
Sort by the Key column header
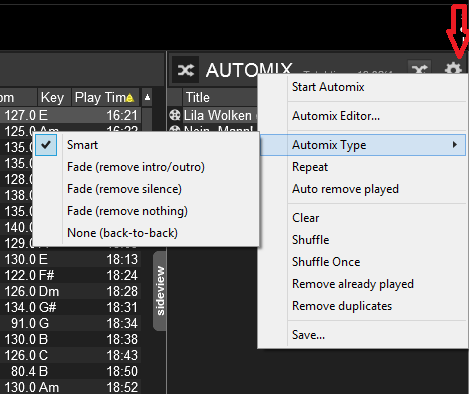tap(54, 97)
